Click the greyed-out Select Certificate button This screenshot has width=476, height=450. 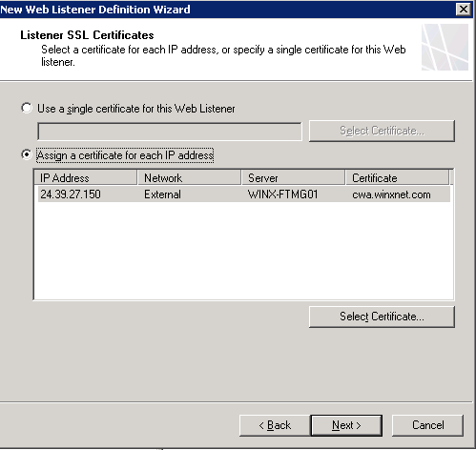382,131
